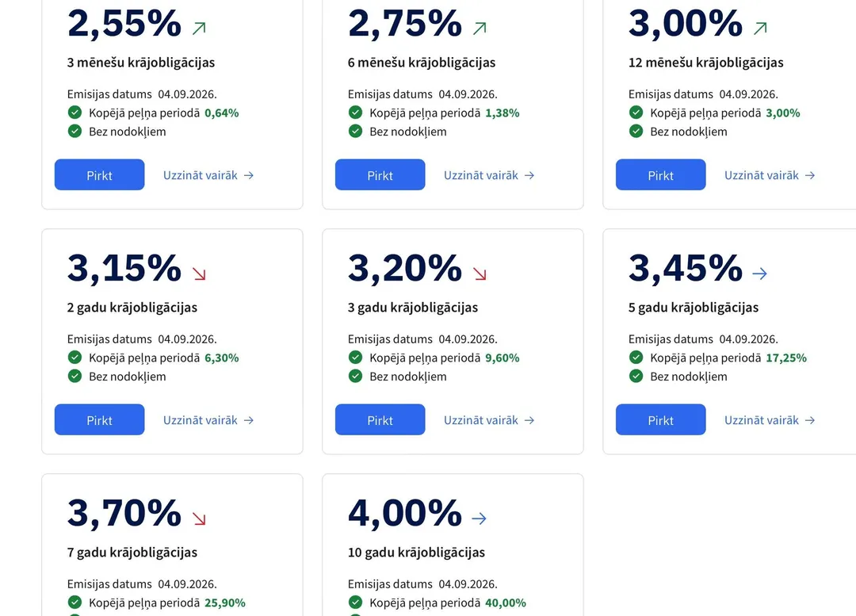Click green checkmark by 0,64% total profit

pyautogui.click(x=75, y=113)
